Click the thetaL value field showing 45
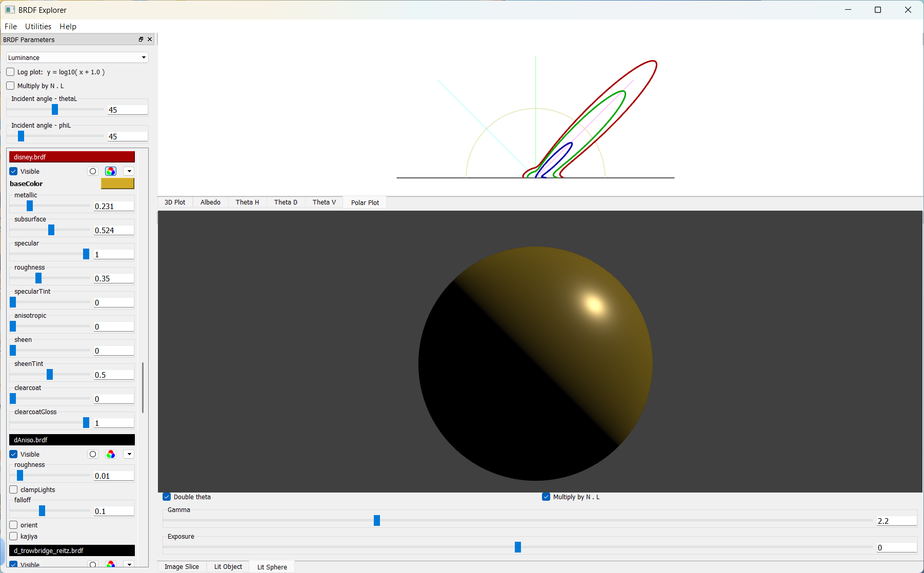 (x=128, y=110)
